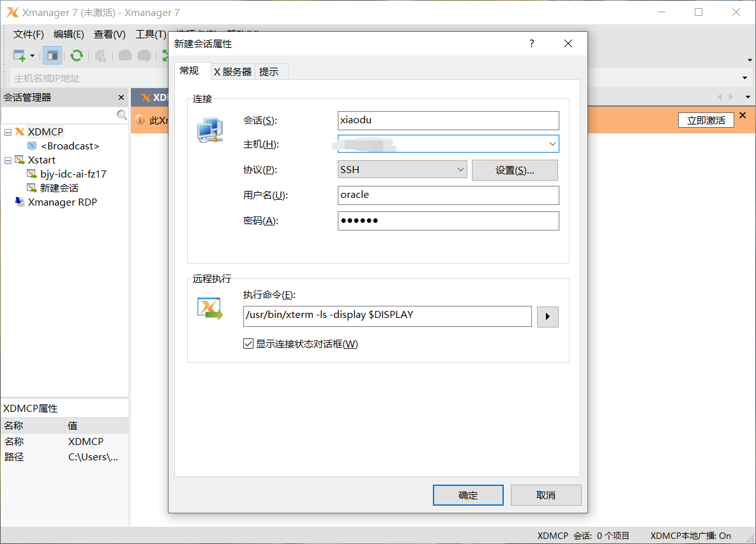Click the New Session toolbar icon
This screenshot has height=544, width=756.
click(x=19, y=56)
